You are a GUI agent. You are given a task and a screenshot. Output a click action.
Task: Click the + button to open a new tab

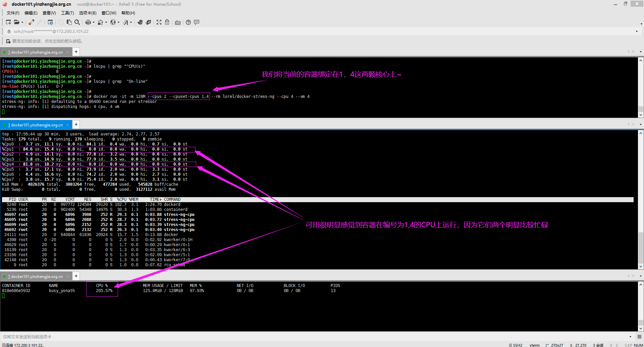76,52
